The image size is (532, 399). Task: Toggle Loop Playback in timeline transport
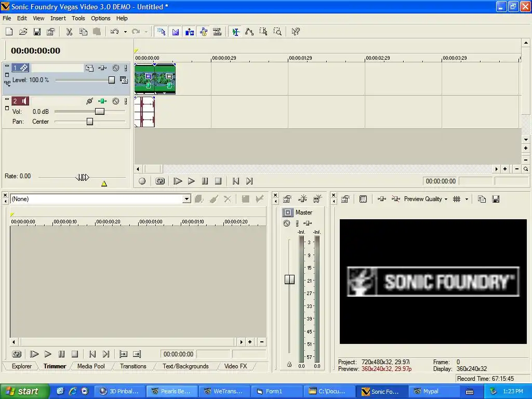(160, 181)
